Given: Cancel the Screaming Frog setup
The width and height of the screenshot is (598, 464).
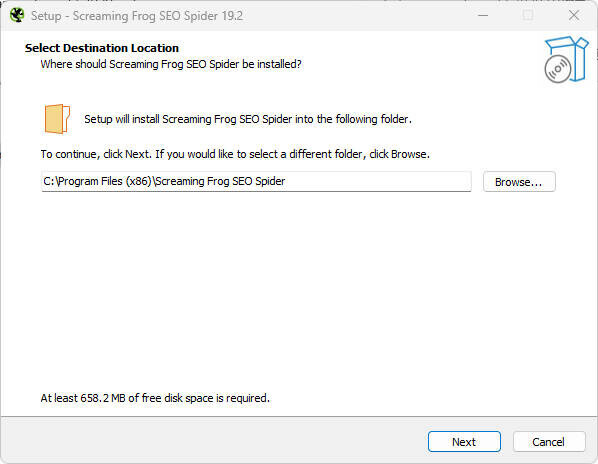Looking at the screenshot, I should [549, 442].
